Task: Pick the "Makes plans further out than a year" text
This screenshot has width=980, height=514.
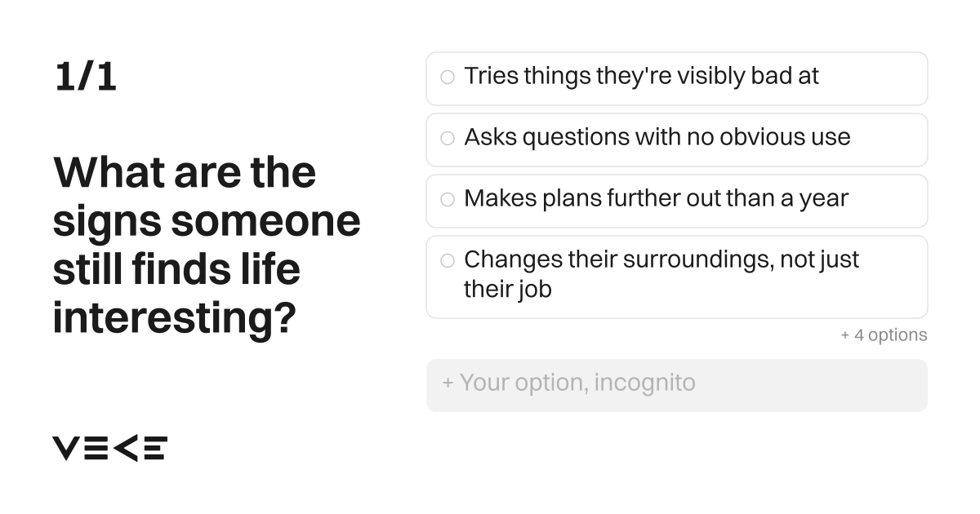Action: click(x=656, y=198)
